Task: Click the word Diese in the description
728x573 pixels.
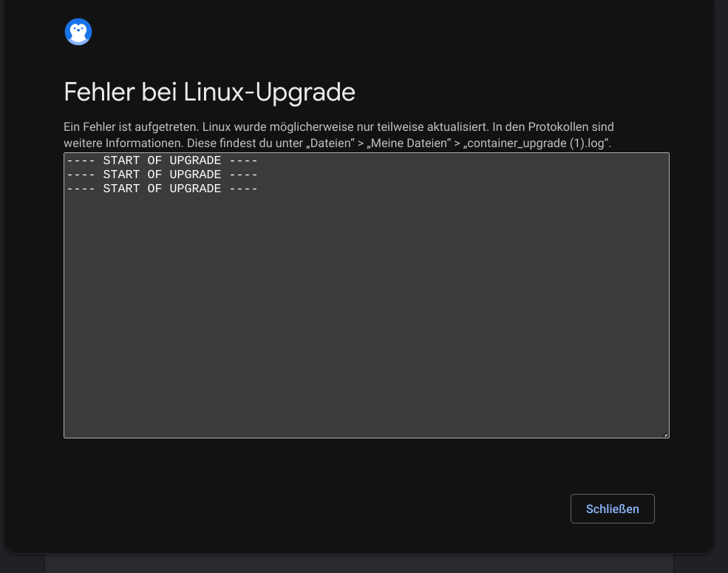Action: point(202,143)
